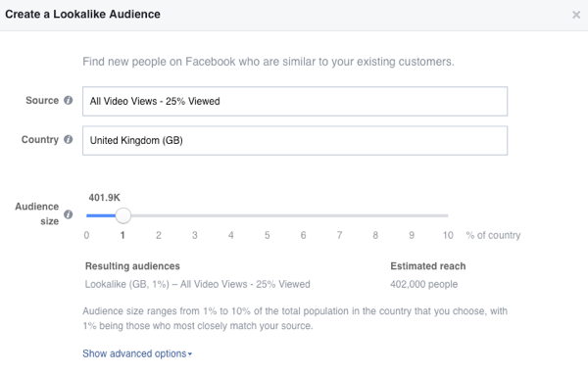Click the 'Estimated reach' heading

[x=428, y=266]
